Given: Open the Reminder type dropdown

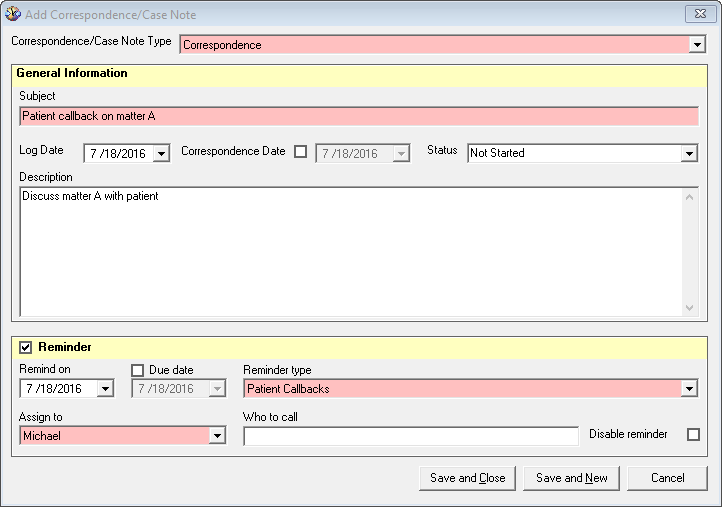Looking at the screenshot, I should [689, 389].
